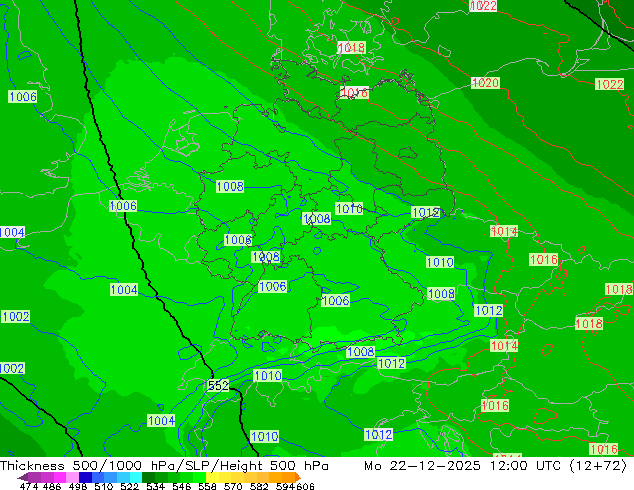Click the 534 legend value

pos(155,486)
